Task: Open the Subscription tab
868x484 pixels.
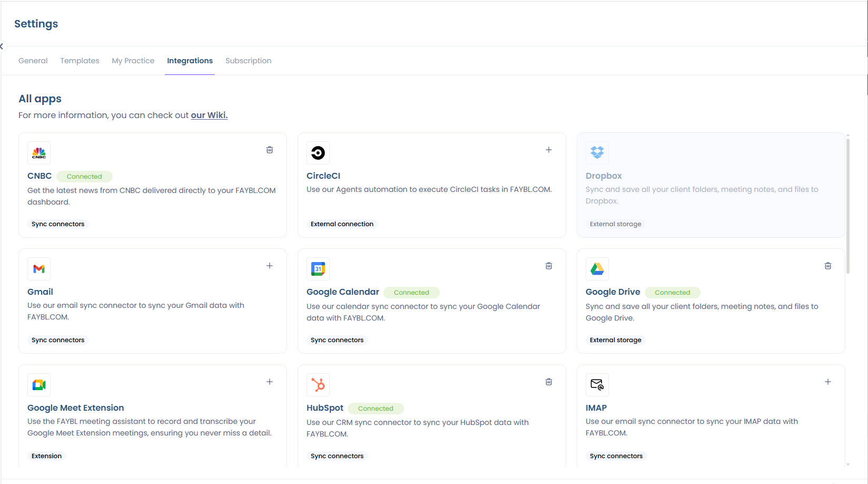Action: tap(248, 61)
